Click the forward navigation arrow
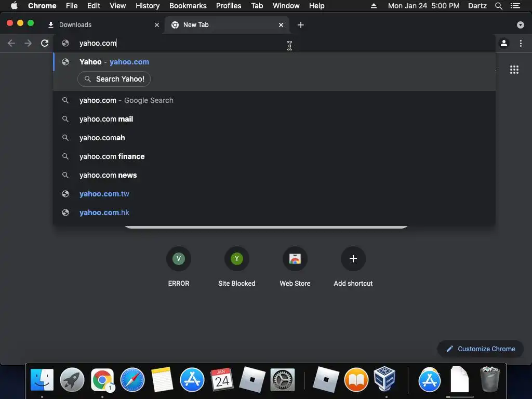Image resolution: width=532 pixels, height=399 pixels. pyautogui.click(x=28, y=43)
